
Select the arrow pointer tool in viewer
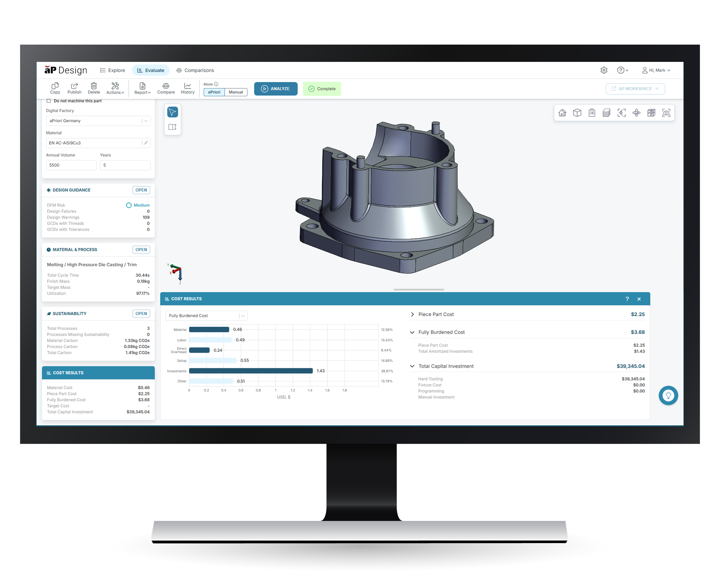click(x=173, y=112)
